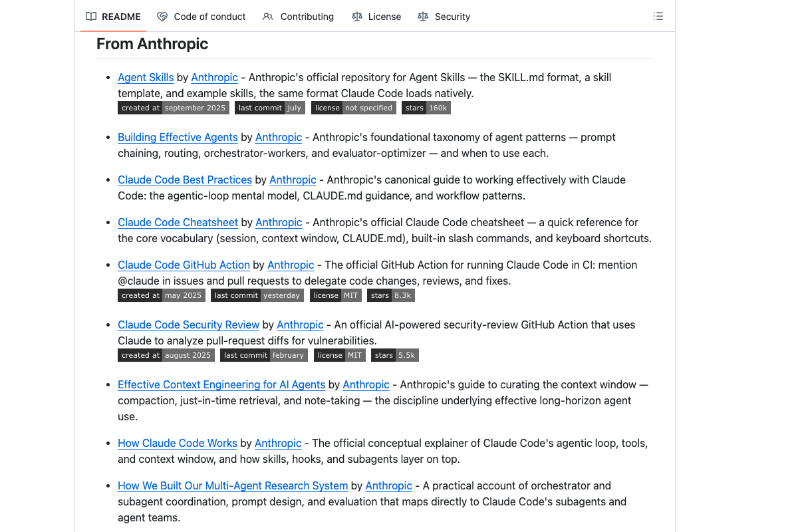The height and width of the screenshot is (532, 798).
Task: Click the 'last commit february' badge
Action: [x=264, y=355]
